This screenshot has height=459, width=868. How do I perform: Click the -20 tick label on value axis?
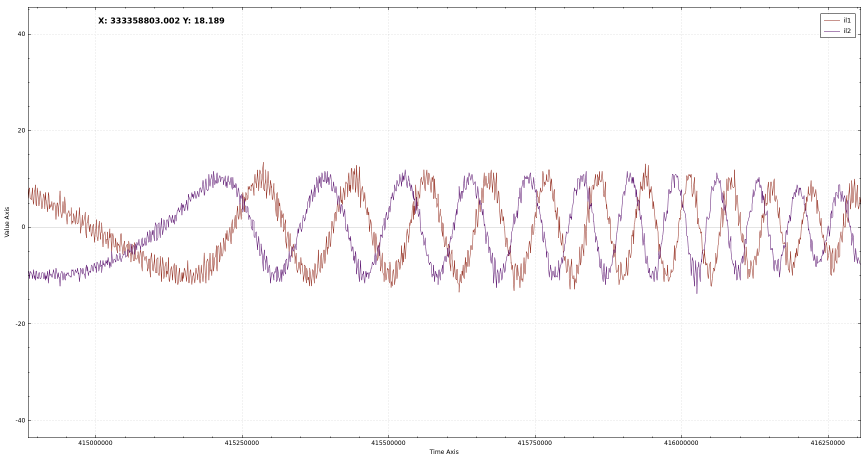pos(20,323)
